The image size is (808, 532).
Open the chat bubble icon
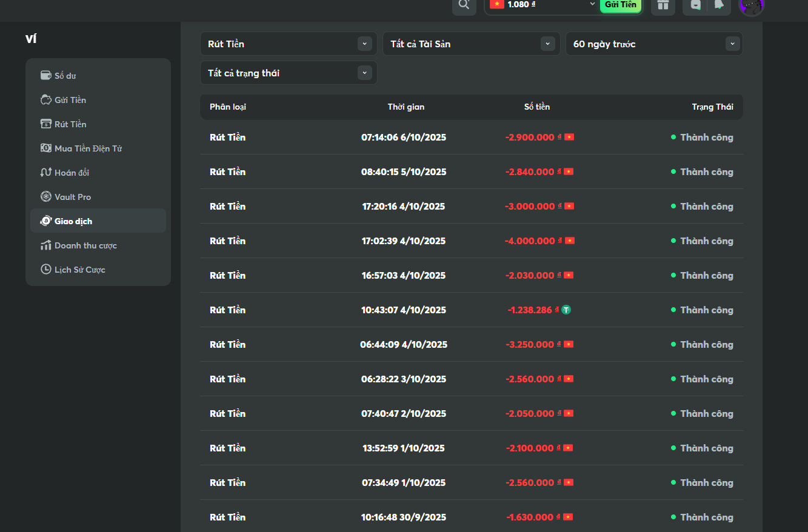(x=695, y=5)
